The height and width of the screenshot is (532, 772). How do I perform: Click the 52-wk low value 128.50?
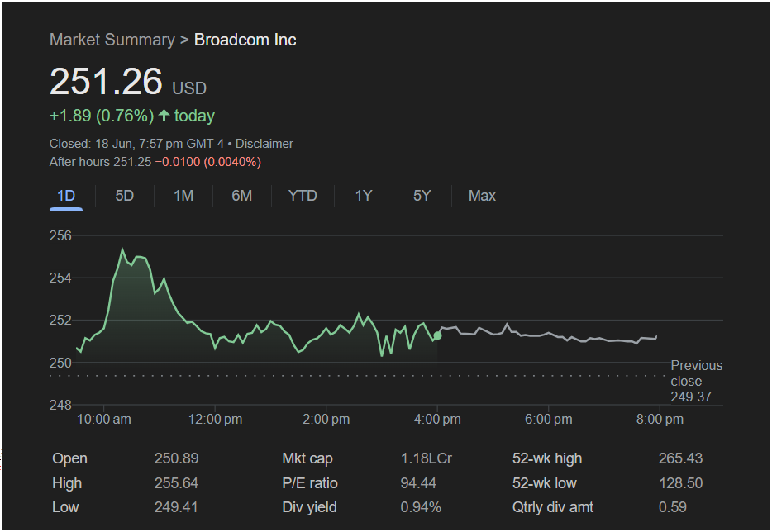pos(680,483)
